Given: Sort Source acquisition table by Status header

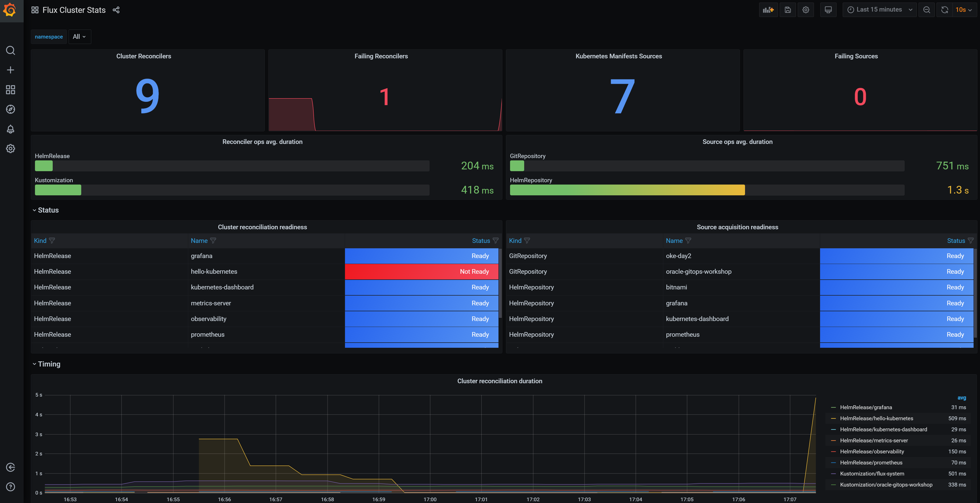Looking at the screenshot, I should click(956, 241).
